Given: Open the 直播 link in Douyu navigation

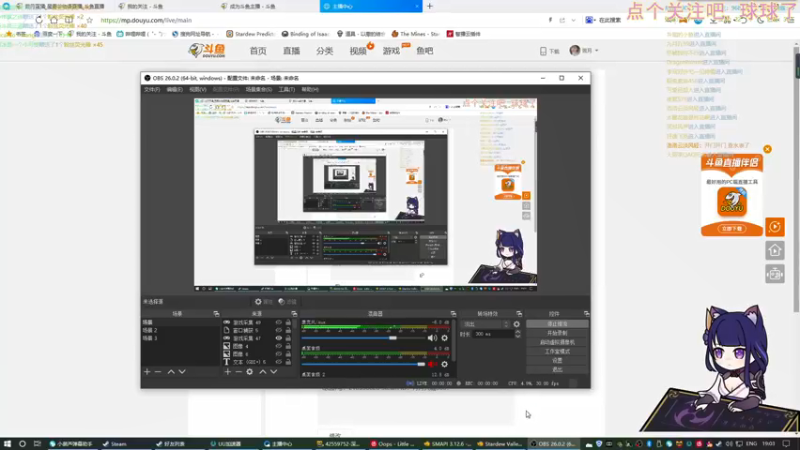Looking at the screenshot, I should pyautogui.click(x=291, y=51).
